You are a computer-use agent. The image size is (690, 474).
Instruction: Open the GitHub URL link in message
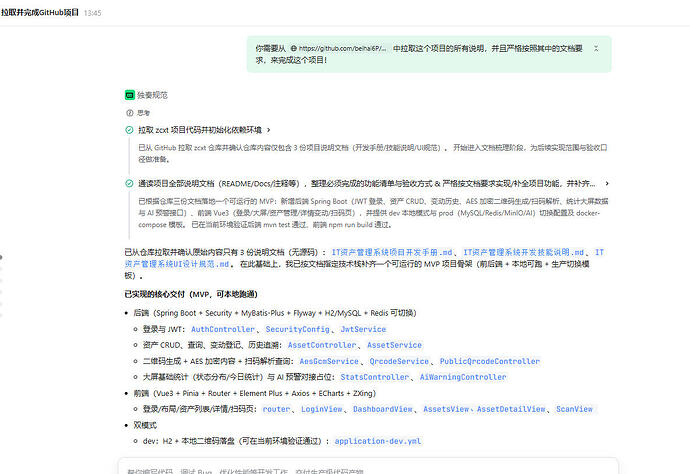pos(338,48)
